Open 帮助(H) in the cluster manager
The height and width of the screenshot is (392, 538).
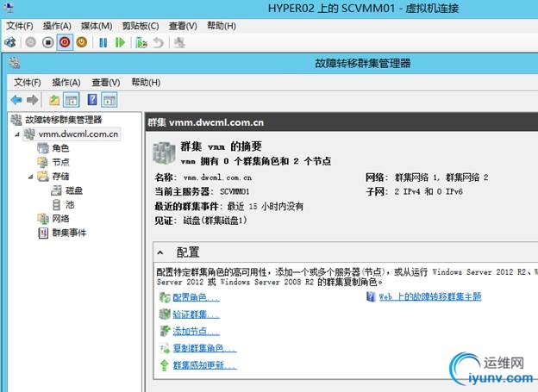coord(146,83)
